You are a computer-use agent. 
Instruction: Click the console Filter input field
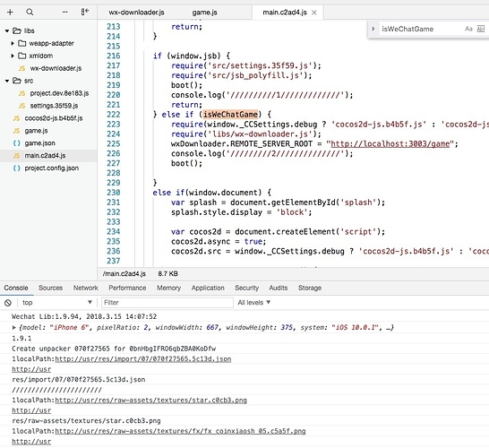point(167,303)
